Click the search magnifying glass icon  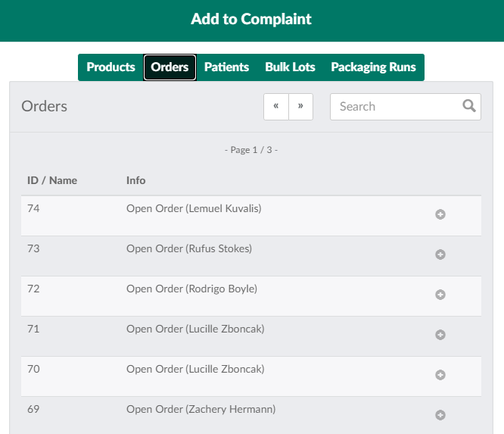pos(469,106)
